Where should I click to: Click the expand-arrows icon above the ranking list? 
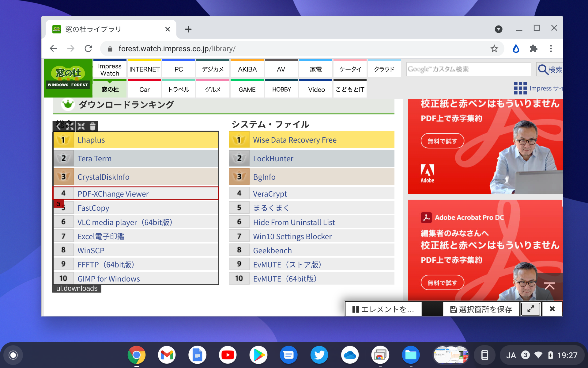70,126
